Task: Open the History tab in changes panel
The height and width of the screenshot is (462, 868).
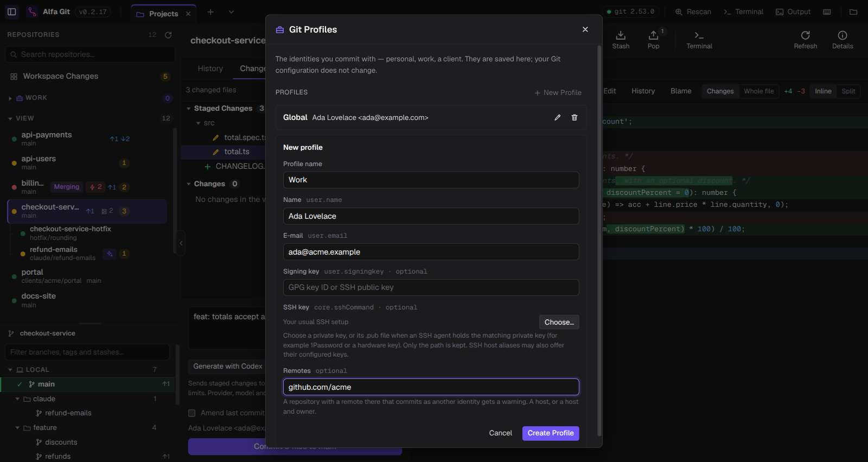Action: coord(210,68)
